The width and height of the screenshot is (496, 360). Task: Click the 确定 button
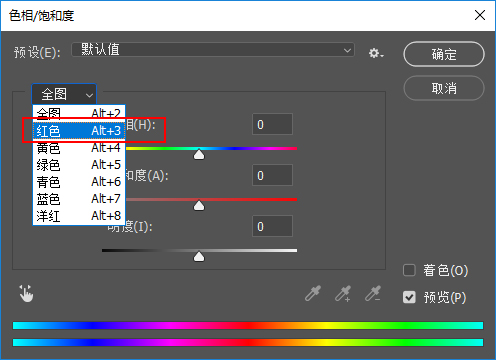click(x=444, y=54)
